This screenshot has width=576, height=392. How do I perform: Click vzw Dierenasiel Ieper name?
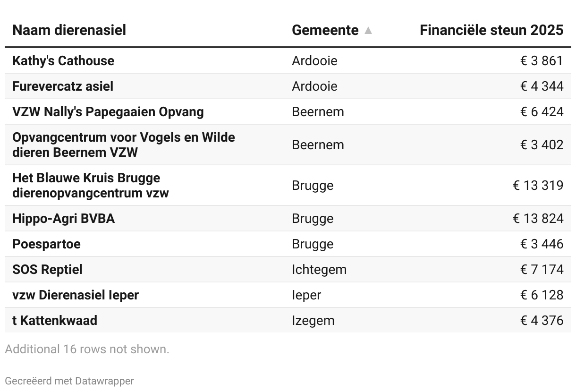(76, 295)
